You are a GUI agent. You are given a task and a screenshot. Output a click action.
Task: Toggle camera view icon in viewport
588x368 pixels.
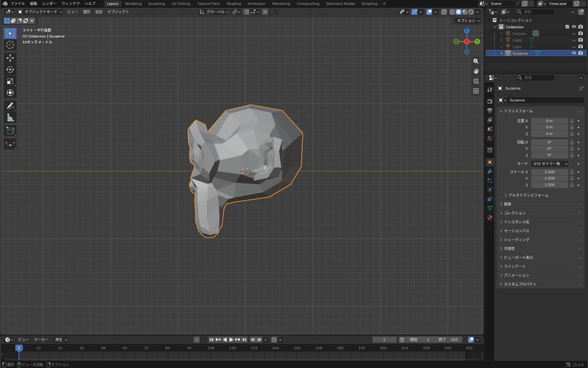476,81
